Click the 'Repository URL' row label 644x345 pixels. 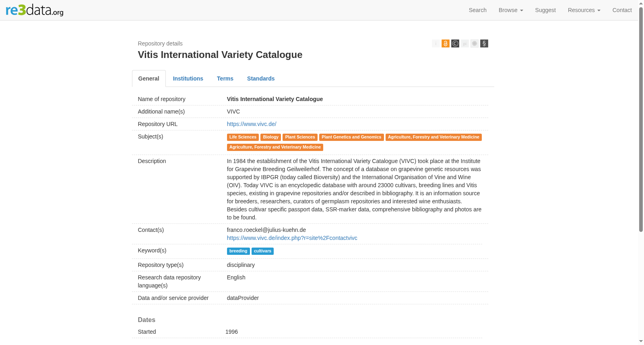tap(158, 124)
